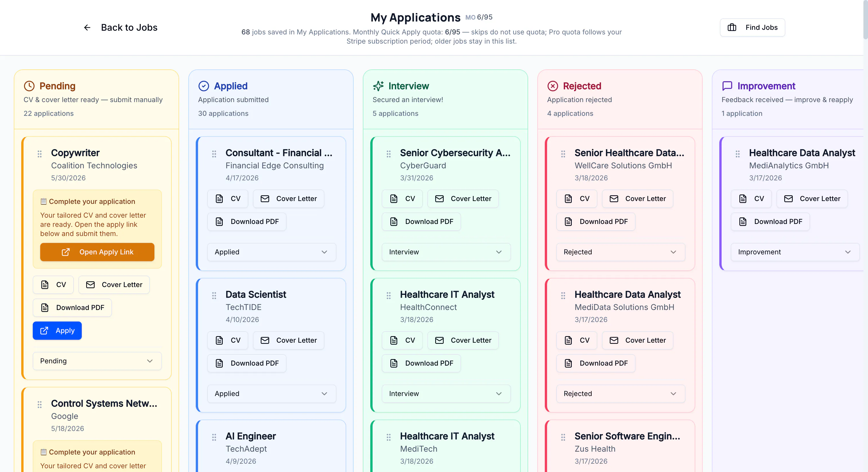The height and width of the screenshot is (472, 868).
Task: Click the drag handle on Control Systems card
Action: click(x=40, y=405)
